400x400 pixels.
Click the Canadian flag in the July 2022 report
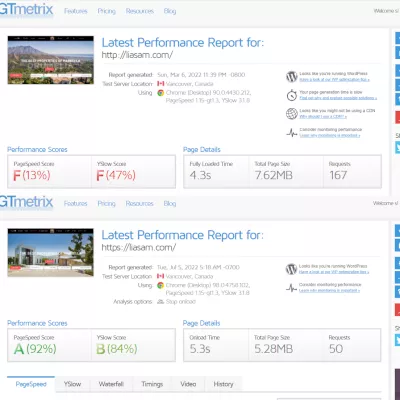(160, 276)
